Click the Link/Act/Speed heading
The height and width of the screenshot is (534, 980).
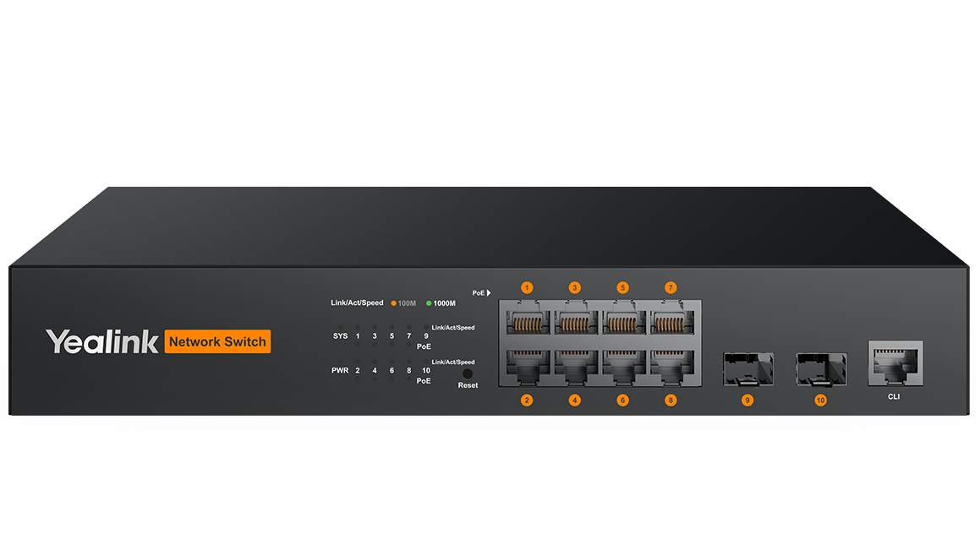[x=357, y=302]
